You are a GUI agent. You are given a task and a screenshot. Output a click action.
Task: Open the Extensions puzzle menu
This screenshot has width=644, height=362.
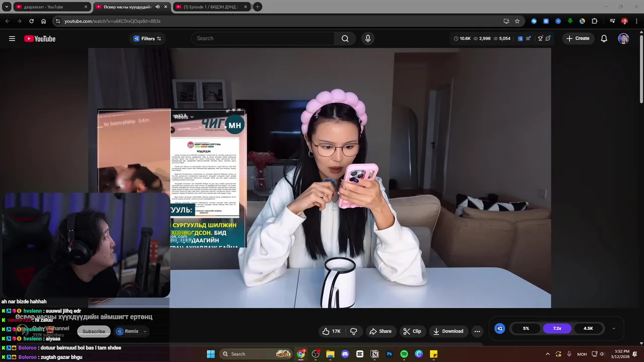click(x=595, y=21)
